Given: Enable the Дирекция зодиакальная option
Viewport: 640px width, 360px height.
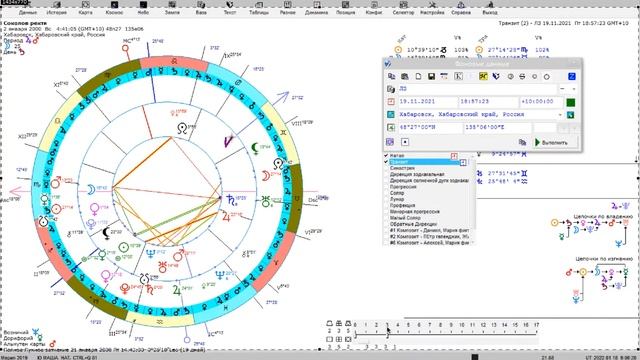Looking at the screenshot, I should [386, 174].
